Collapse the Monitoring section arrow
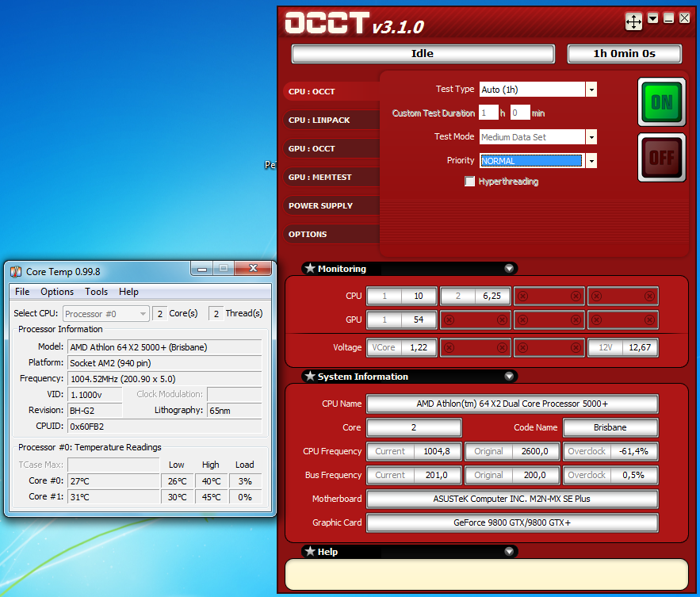The image size is (700, 597). coord(509,268)
